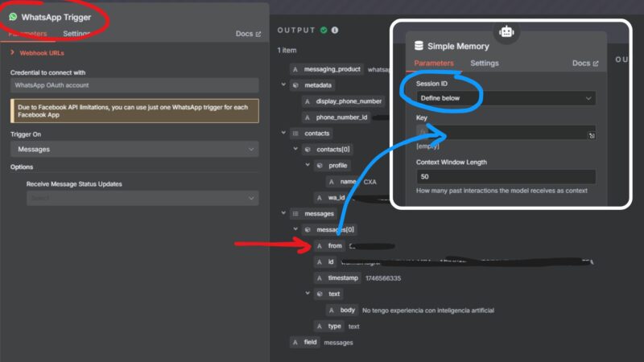
Task: Click the WhatsApp logo icon in title
Action: [x=13, y=16]
